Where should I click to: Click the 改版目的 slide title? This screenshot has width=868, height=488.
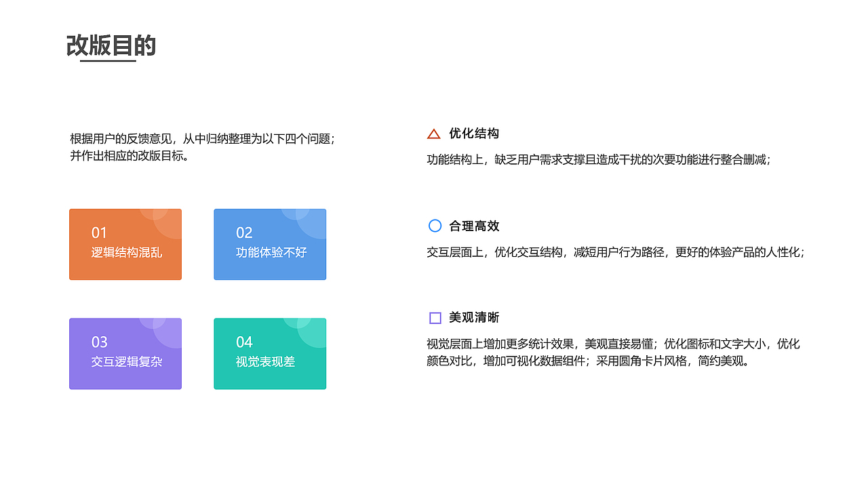click(111, 45)
